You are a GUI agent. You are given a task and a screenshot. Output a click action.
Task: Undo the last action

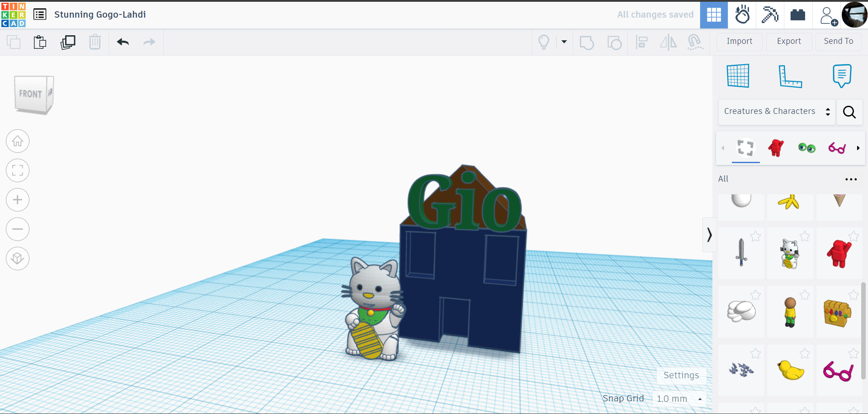pyautogui.click(x=123, y=42)
